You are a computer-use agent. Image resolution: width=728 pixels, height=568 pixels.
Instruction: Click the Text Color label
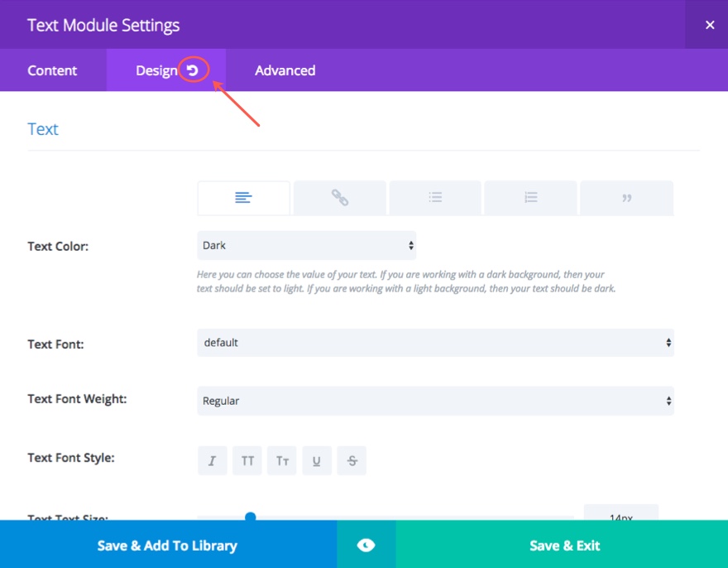[58, 246]
